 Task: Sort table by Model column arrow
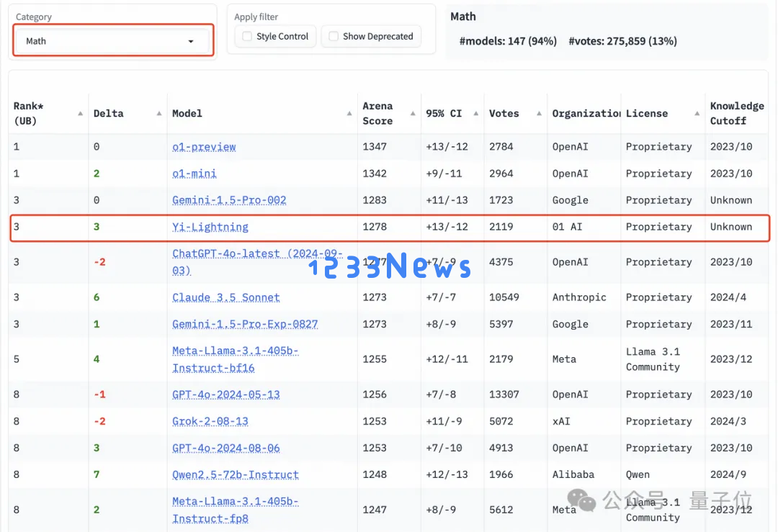(349, 114)
